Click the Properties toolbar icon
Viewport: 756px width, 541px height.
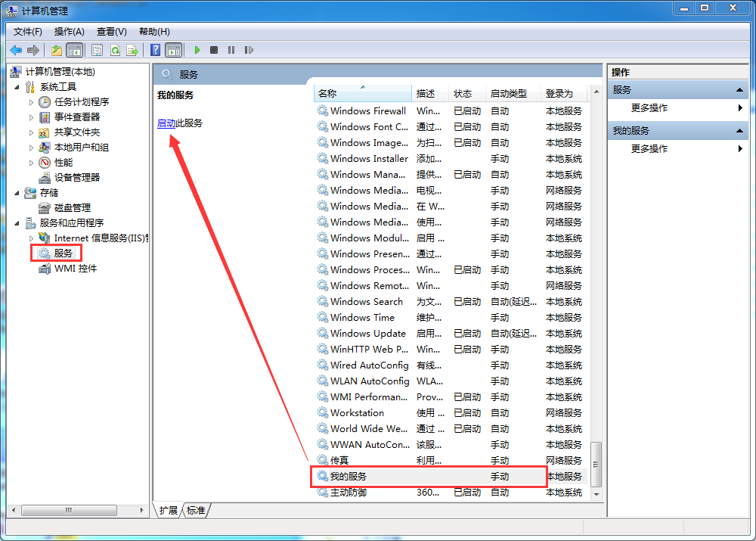coord(98,50)
